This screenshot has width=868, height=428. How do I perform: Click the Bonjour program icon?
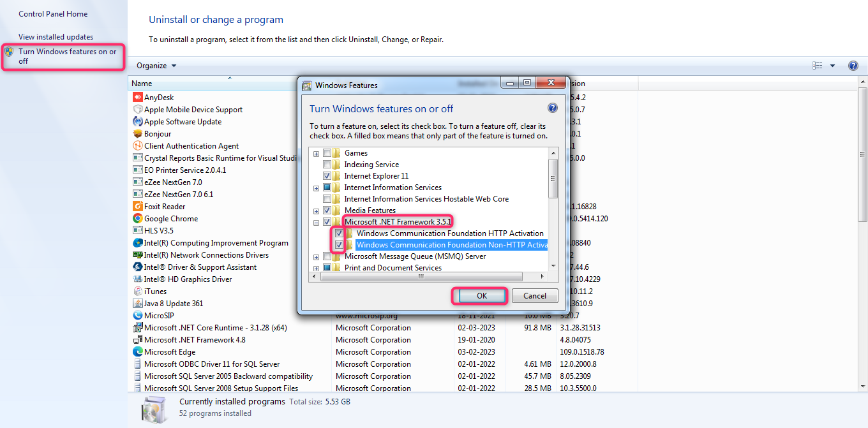pyautogui.click(x=137, y=134)
